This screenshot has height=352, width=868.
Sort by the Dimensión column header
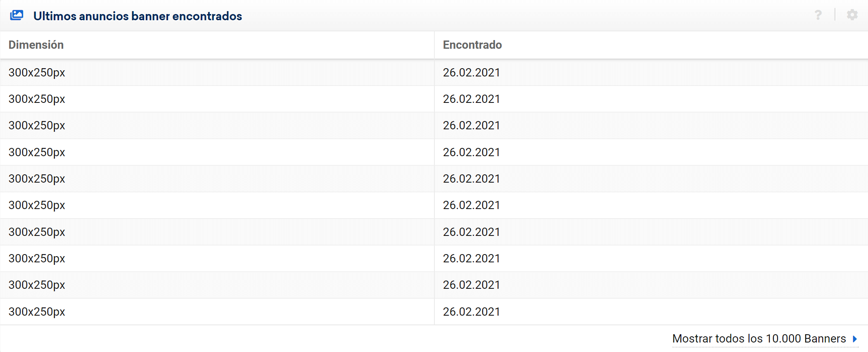click(36, 45)
